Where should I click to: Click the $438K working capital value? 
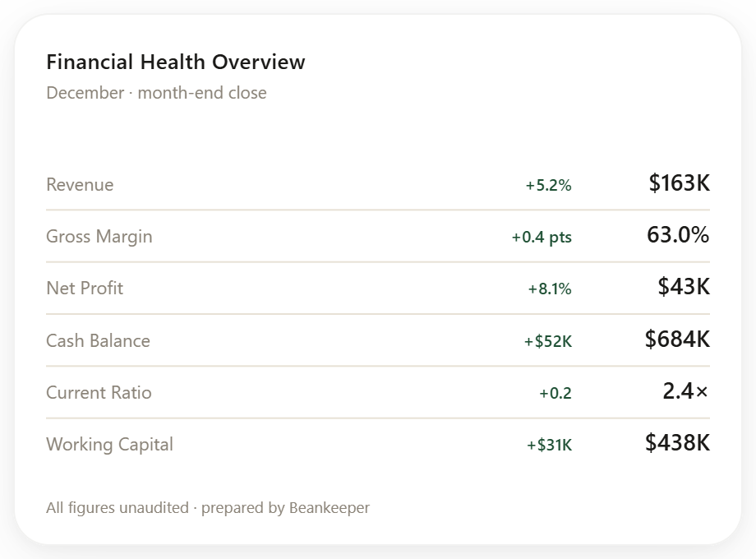[677, 443]
